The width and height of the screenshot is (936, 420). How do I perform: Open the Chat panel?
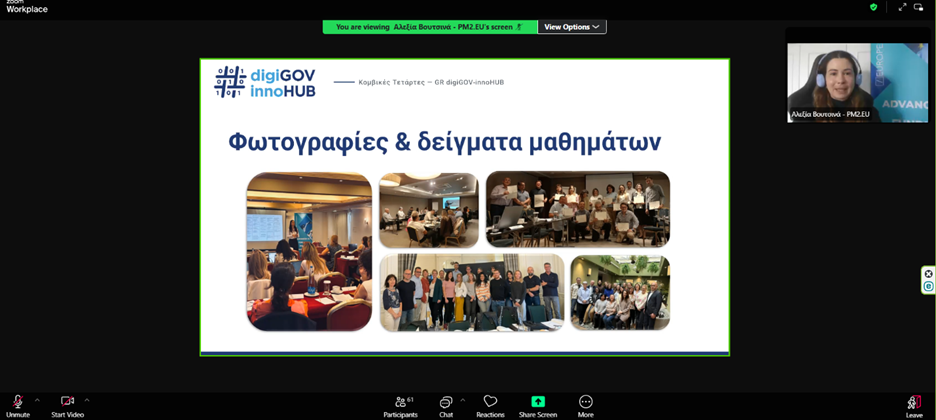446,402
